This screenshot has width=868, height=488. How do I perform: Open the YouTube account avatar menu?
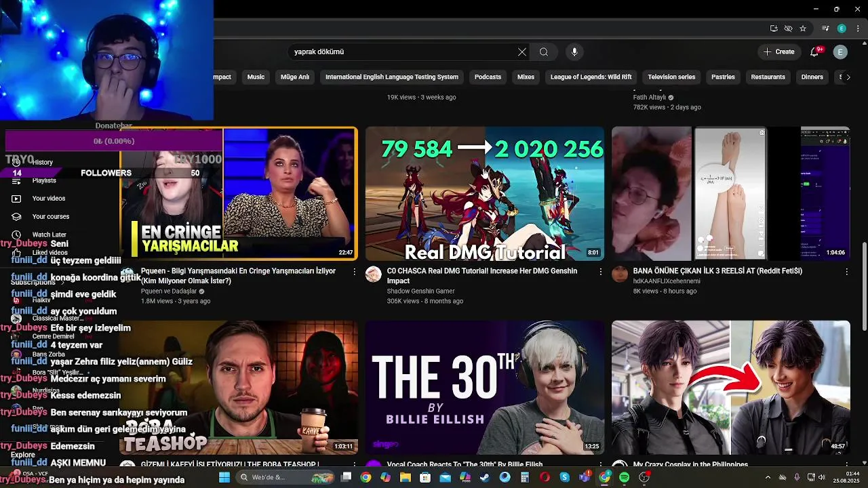[x=840, y=52]
